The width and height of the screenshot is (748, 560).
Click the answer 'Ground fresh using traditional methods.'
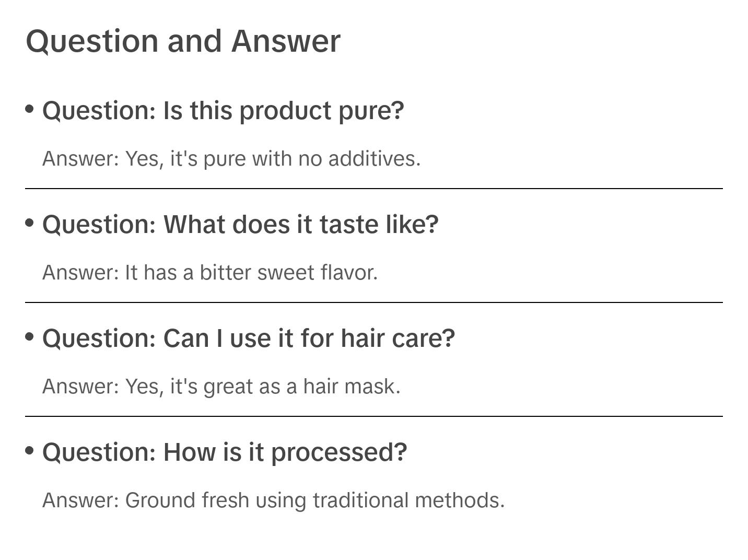[274, 500]
